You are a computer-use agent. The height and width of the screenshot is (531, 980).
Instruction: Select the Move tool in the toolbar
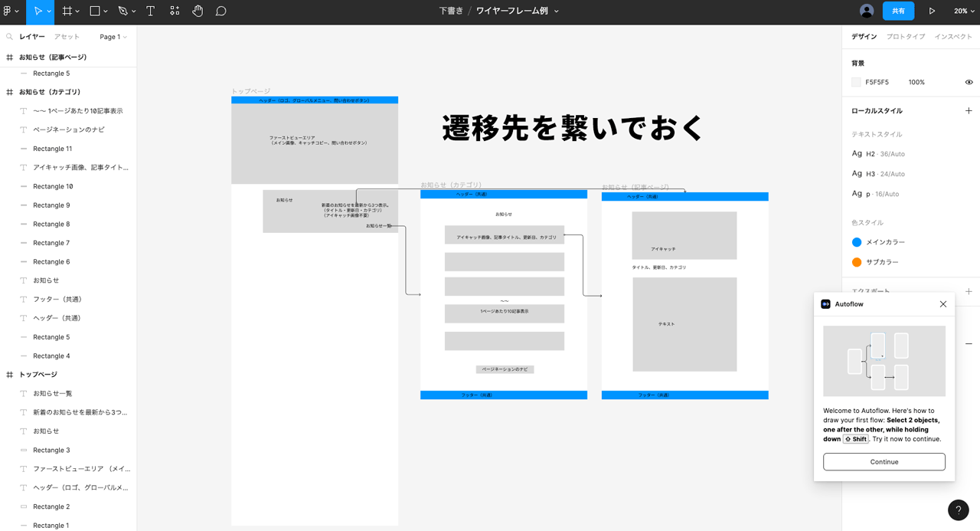click(37, 11)
